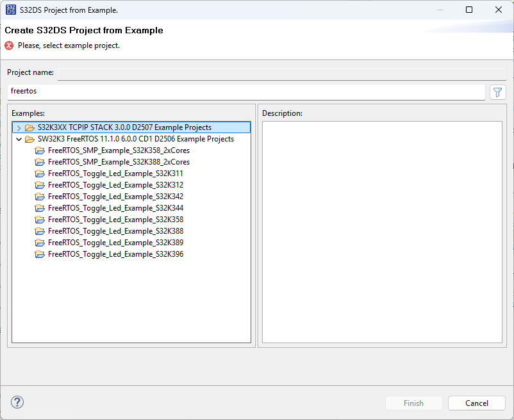
Task: Click inside the Description text area
Action: coord(382,232)
